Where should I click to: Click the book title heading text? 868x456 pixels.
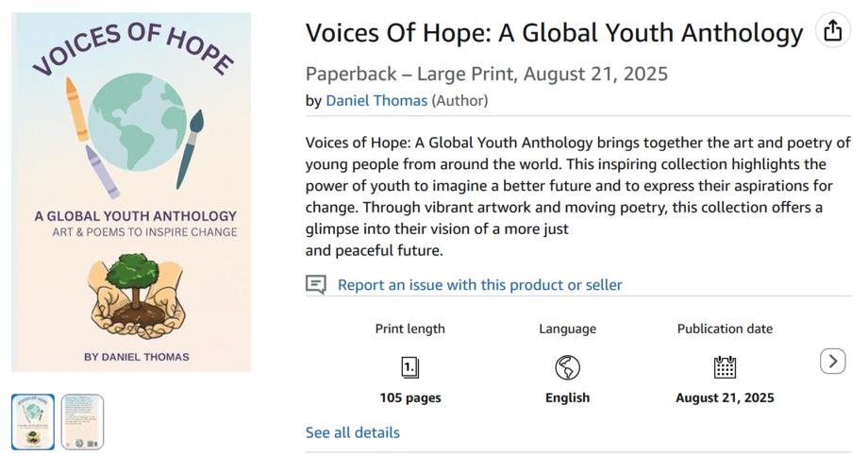point(554,33)
